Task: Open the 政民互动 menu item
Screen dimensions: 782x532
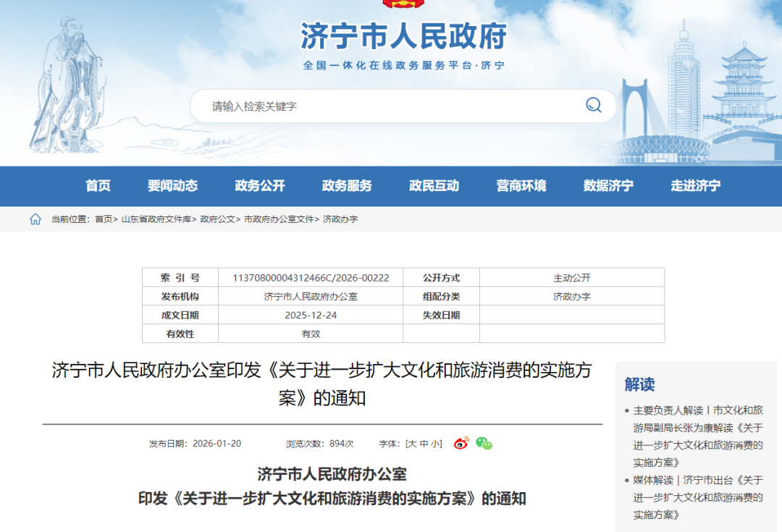Action: click(x=434, y=186)
